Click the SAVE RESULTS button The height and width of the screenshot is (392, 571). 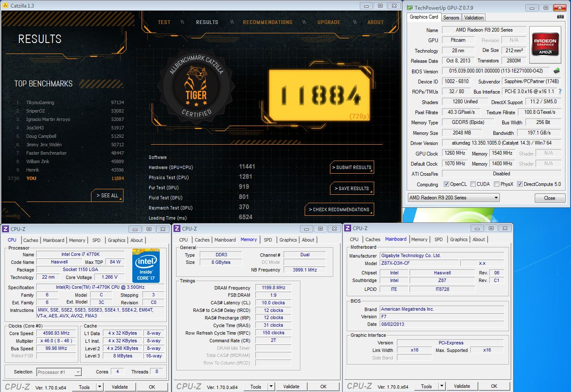[x=352, y=188]
